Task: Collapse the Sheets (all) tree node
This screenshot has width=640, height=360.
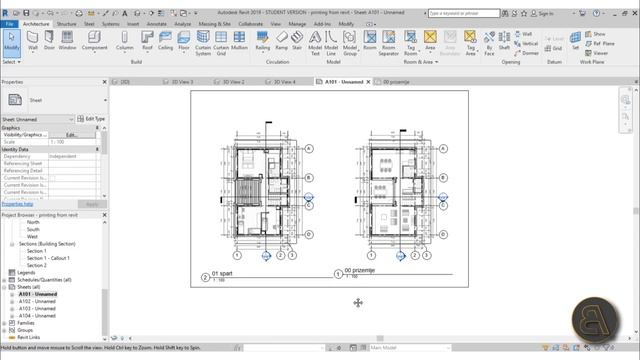Action: pos(4,287)
